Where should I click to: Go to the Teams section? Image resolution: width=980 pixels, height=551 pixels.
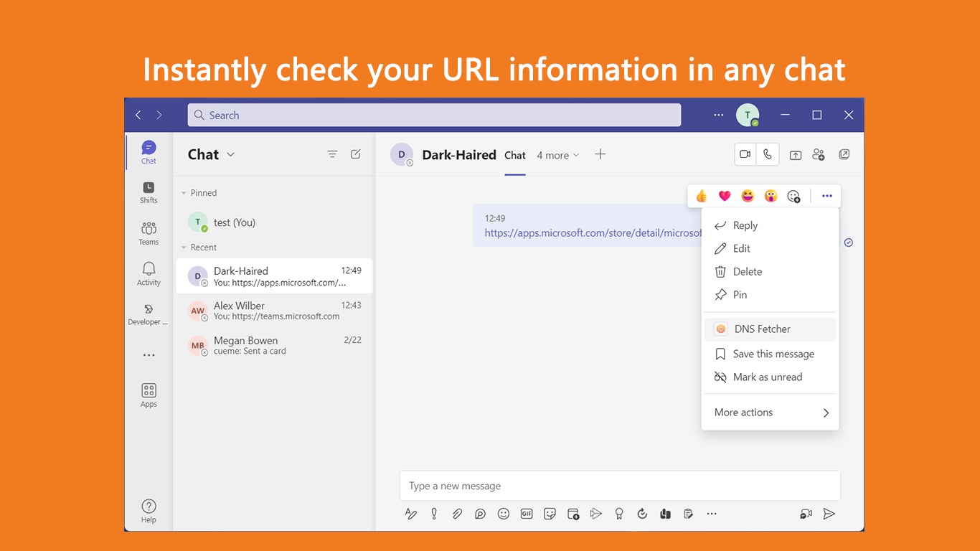[x=149, y=233]
